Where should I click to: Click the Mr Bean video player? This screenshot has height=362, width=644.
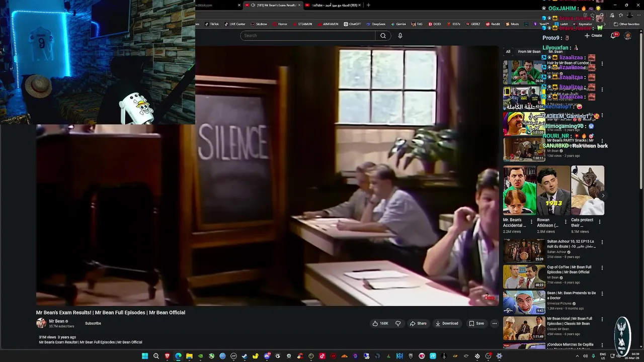[267, 175]
